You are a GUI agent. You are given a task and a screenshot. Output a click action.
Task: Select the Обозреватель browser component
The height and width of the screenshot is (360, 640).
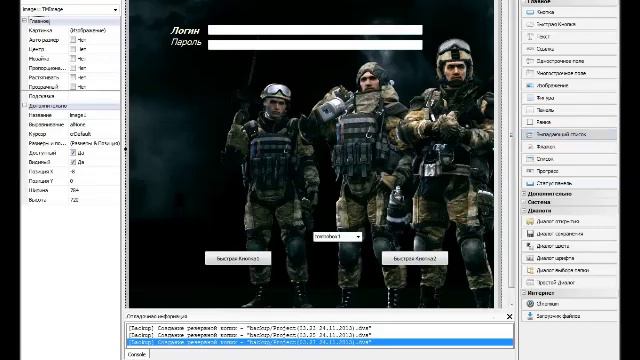point(569,304)
